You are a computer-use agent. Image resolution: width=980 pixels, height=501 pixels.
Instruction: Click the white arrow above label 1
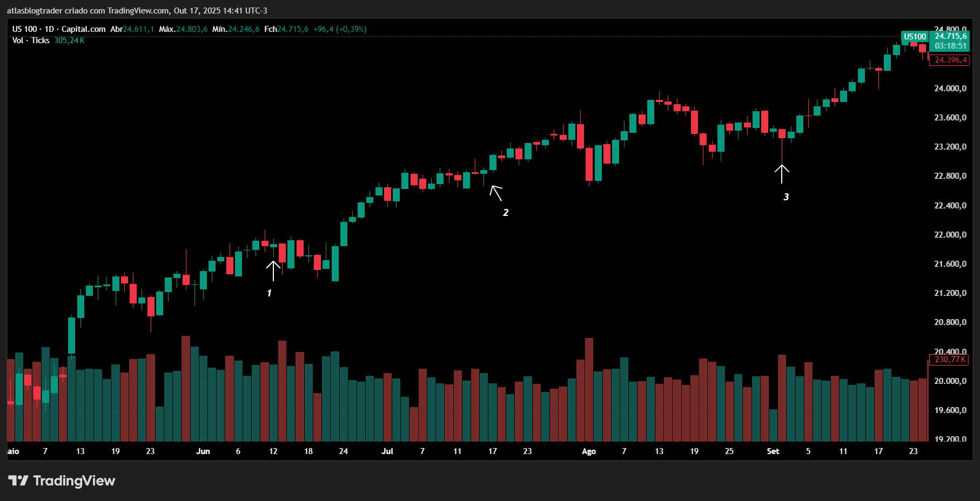[x=273, y=270]
